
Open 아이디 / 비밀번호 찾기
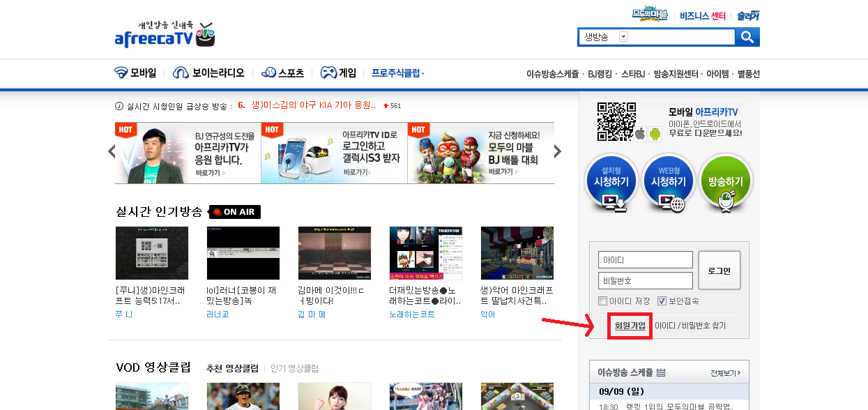click(x=690, y=326)
